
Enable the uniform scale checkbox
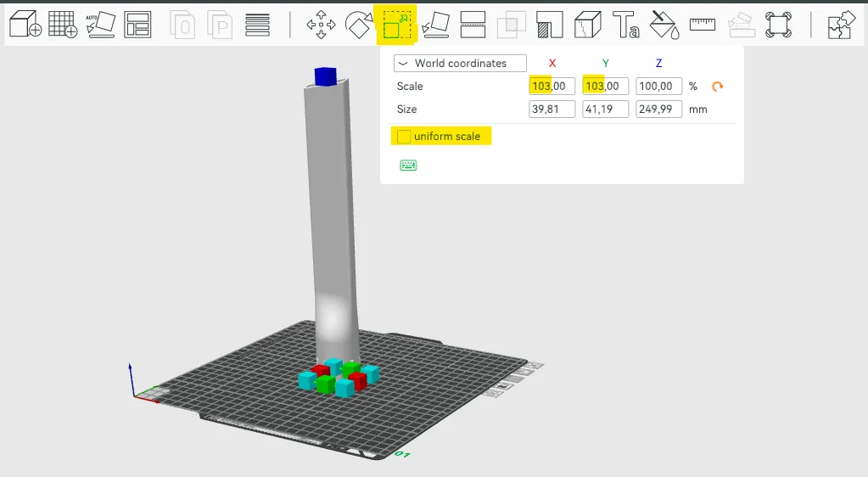[x=404, y=137]
